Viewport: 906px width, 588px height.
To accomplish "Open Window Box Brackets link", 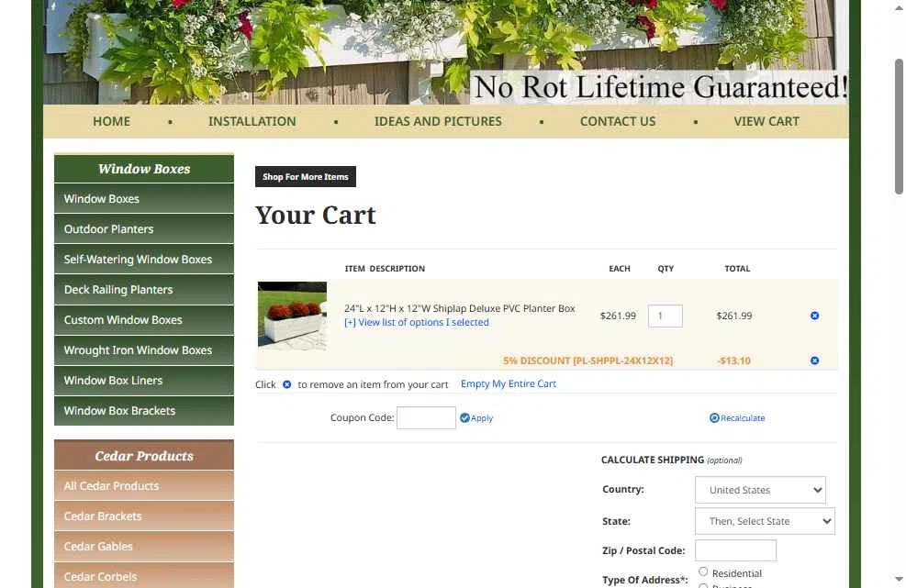I will click(x=144, y=411).
